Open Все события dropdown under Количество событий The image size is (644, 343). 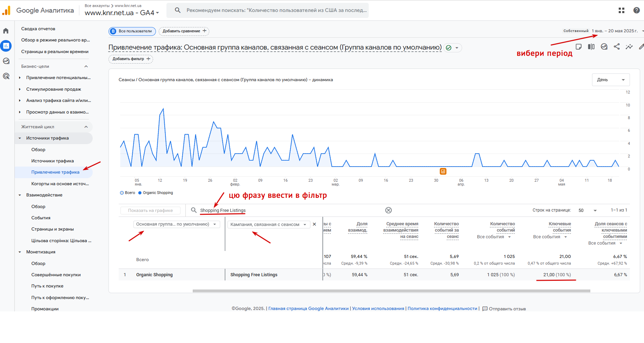494,237
